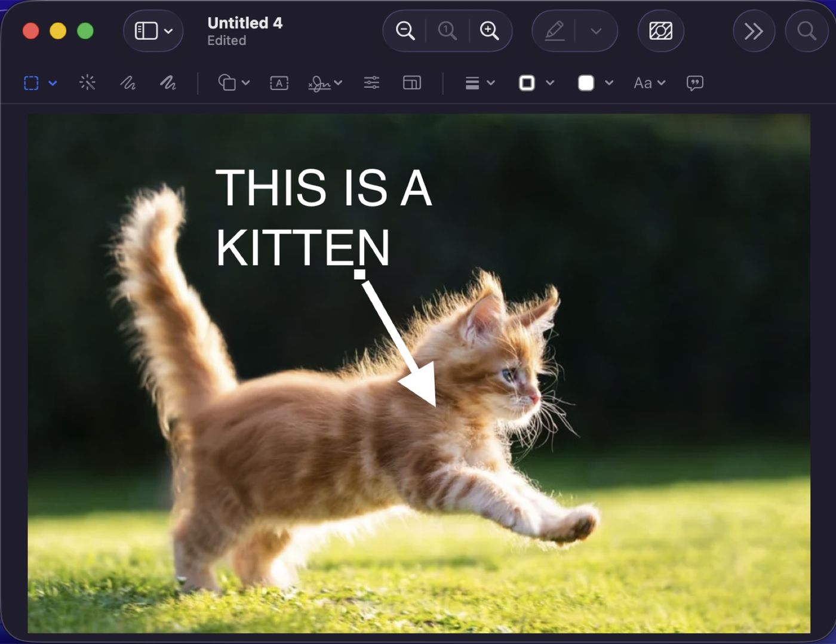Image resolution: width=836 pixels, height=644 pixels.
Task: Click the Untitled 4 document title
Action: pyautogui.click(x=245, y=23)
